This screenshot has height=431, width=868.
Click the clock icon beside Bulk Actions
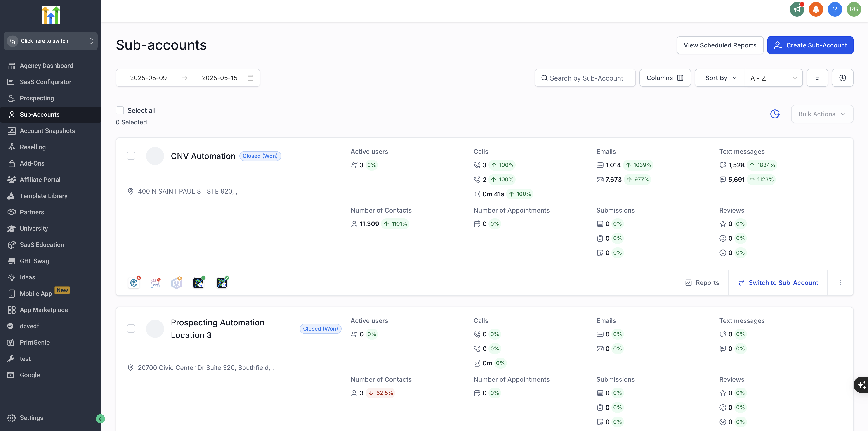pos(775,114)
